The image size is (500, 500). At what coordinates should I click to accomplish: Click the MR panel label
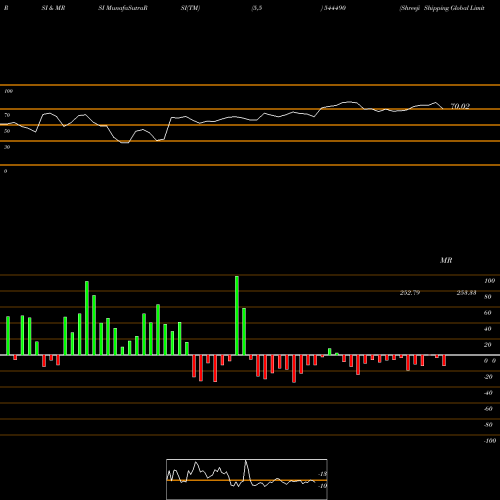446,260
